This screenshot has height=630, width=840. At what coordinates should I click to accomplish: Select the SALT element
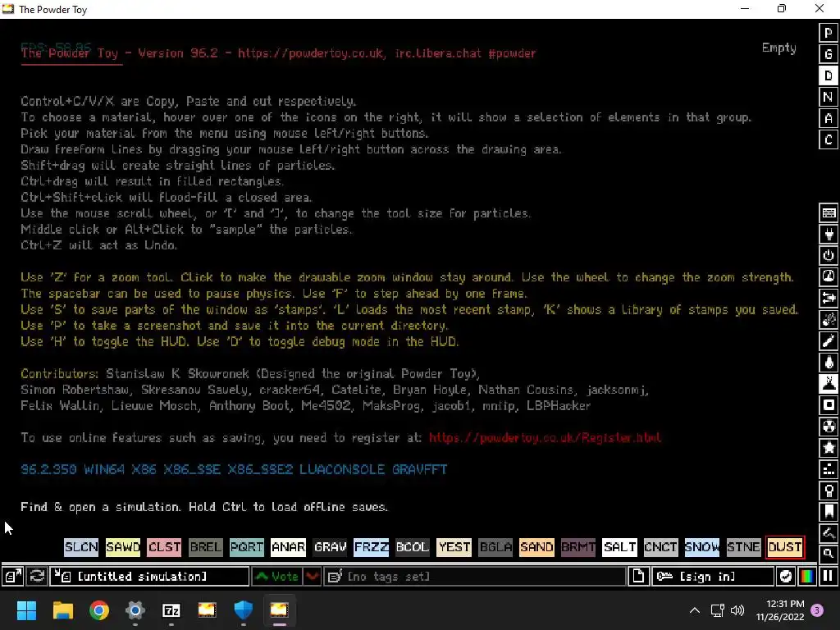(x=620, y=547)
